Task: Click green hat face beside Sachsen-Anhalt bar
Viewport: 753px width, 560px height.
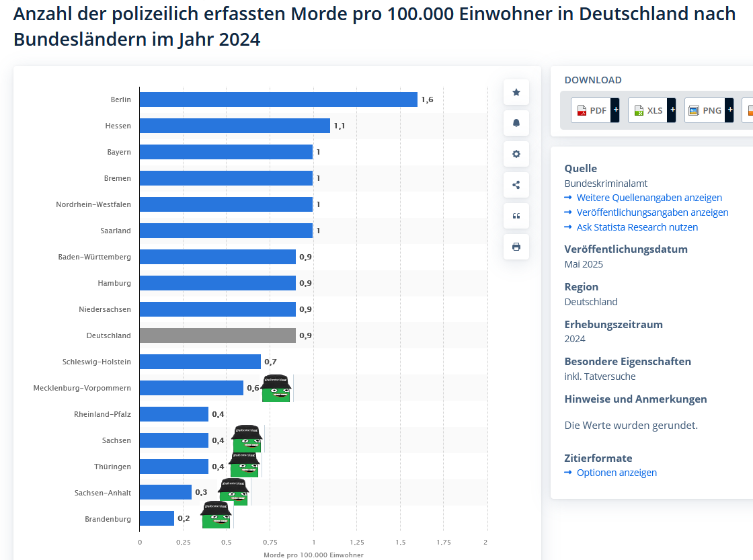Action: point(234,492)
